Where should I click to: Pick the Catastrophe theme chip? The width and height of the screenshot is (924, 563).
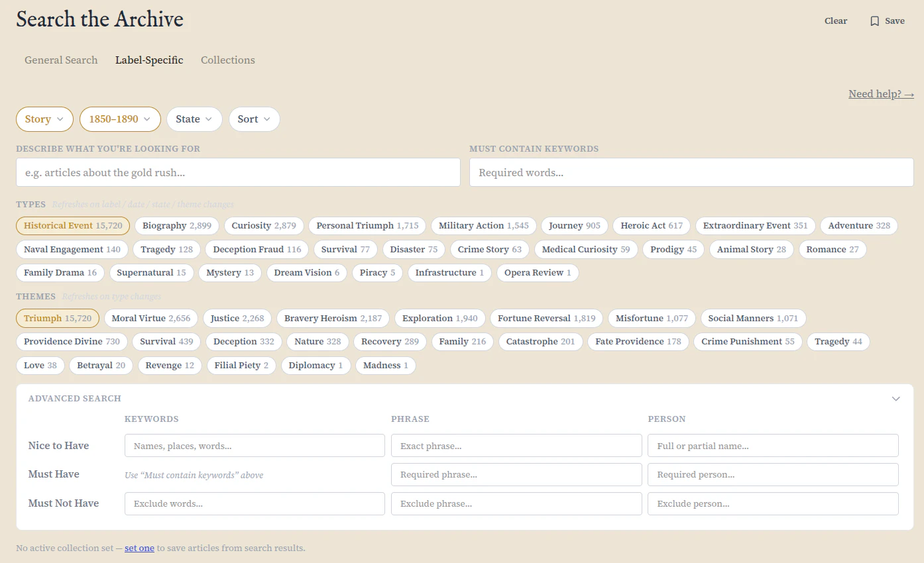pos(541,342)
